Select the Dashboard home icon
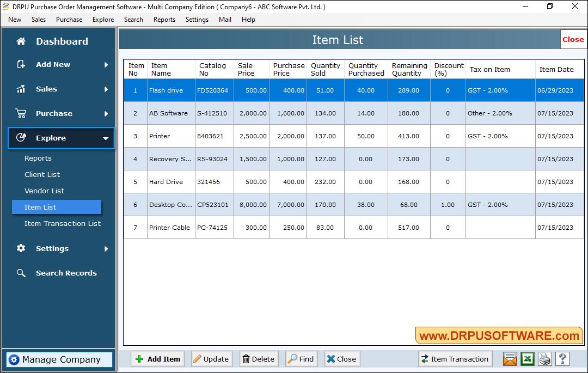The image size is (588, 373). click(21, 41)
